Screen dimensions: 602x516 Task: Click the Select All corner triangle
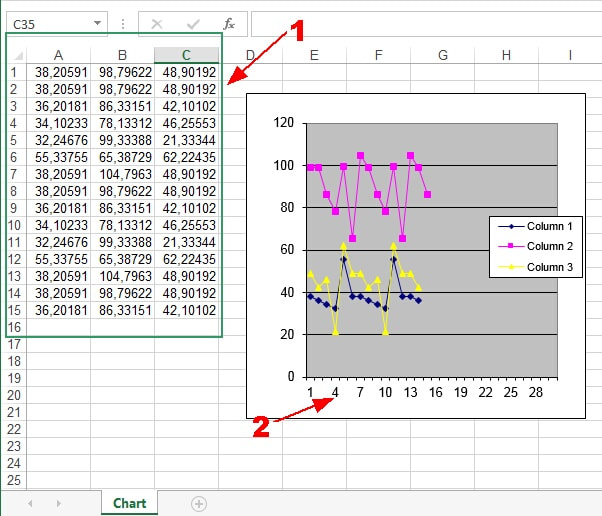[18, 56]
